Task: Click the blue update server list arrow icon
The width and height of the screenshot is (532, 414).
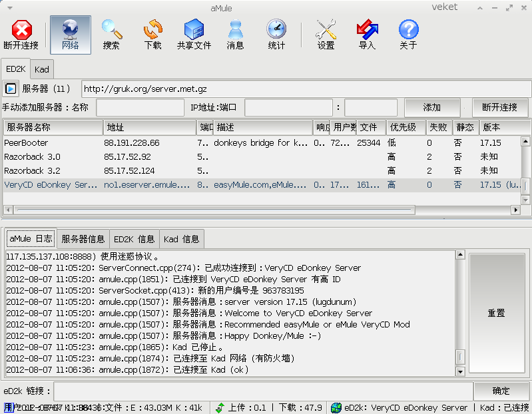Action: [11, 89]
